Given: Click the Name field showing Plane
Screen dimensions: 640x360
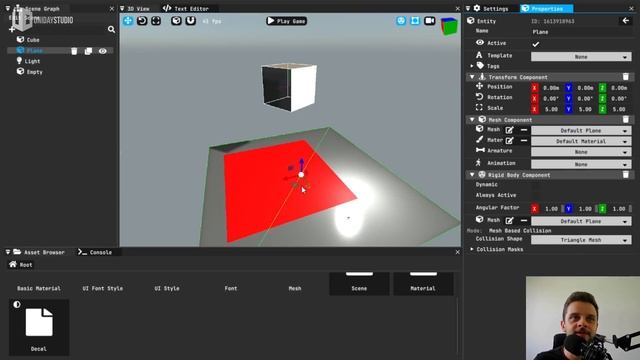Looking at the screenshot, I should [581, 32].
